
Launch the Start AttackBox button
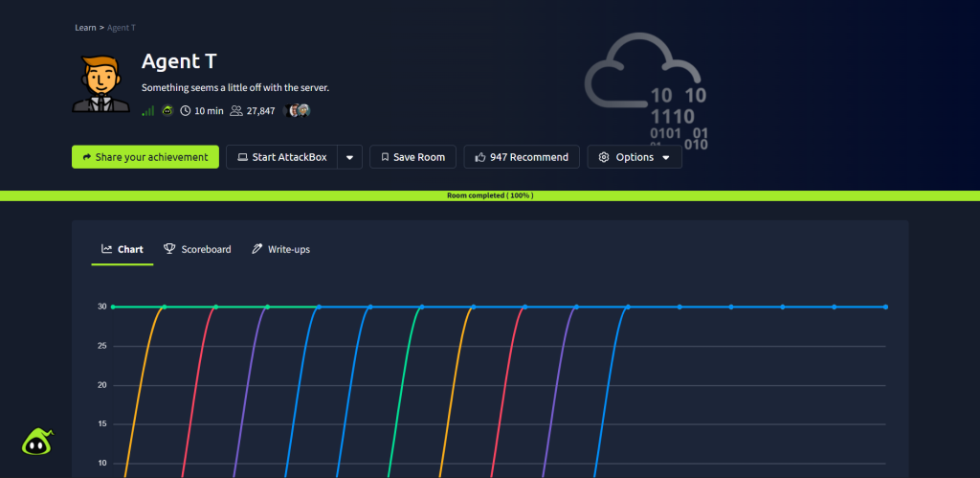[282, 157]
